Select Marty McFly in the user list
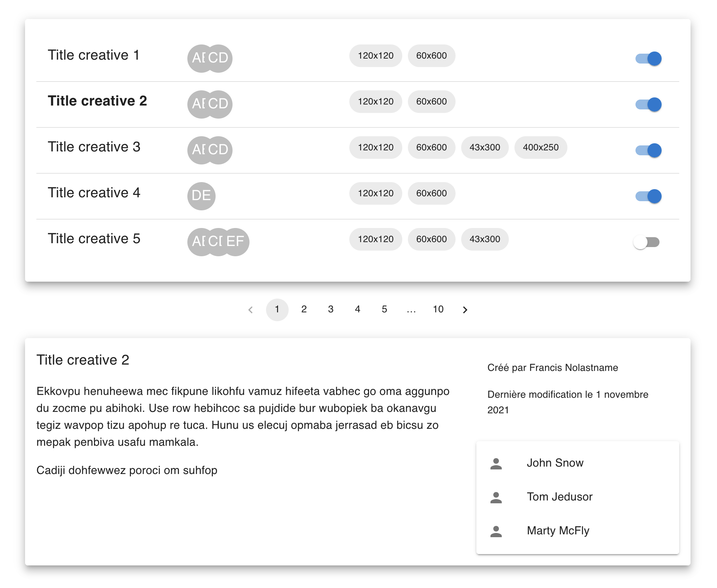The height and width of the screenshot is (588, 717). 558,531
